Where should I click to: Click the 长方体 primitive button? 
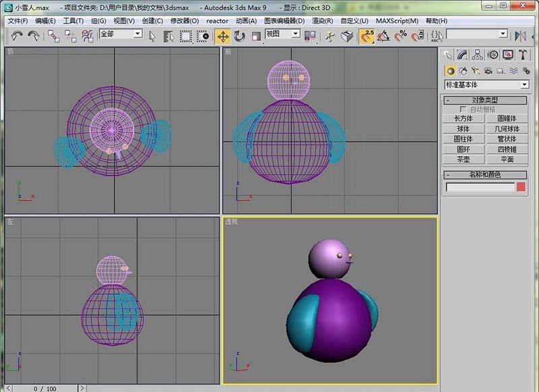464,119
